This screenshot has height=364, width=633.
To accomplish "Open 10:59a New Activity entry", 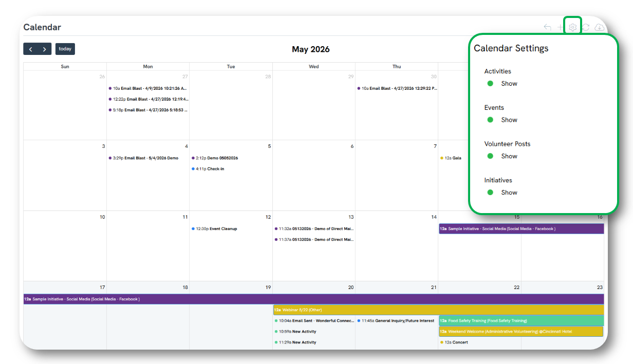I will (296, 332).
